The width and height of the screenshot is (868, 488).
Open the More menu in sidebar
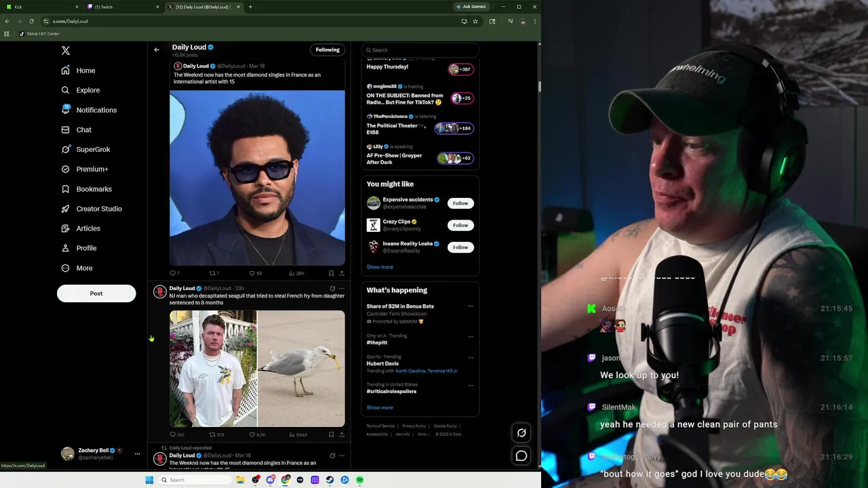(77, 268)
